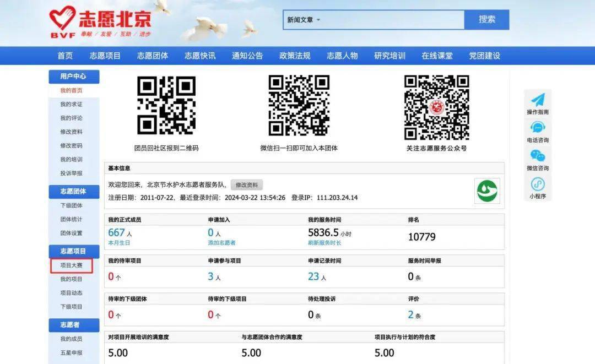
Task: Click the green team emblem in 基本信息
Action: 486,191
